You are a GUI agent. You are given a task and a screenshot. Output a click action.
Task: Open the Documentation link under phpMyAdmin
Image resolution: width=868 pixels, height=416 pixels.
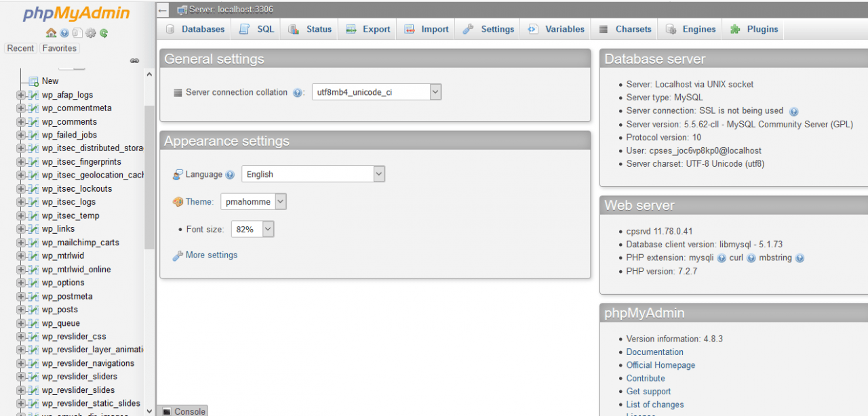point(655,352)
